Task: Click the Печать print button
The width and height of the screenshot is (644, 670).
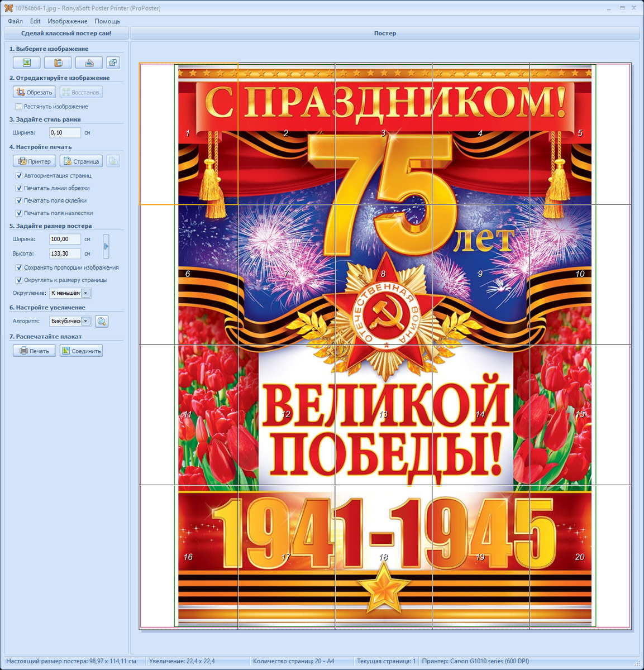Action: [x=34, y=351]
